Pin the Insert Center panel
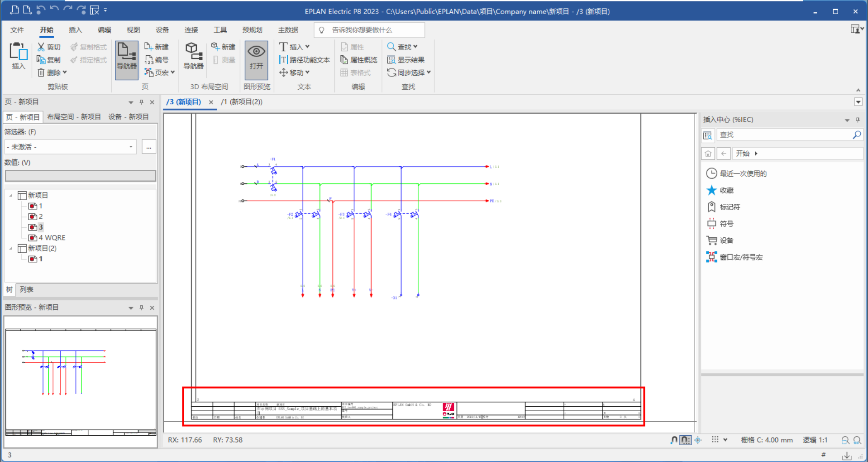Screen dimensions: 868x462 [858, 120]
